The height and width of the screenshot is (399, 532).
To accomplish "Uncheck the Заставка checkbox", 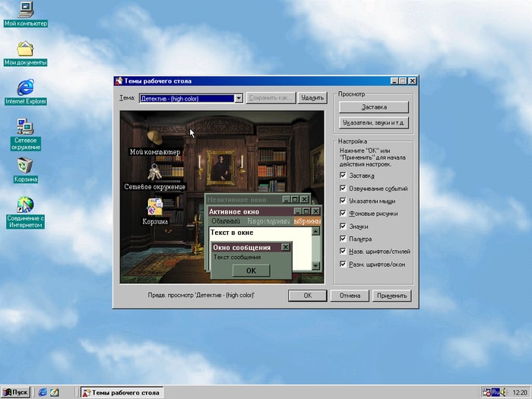I will [x=343, y=176].
